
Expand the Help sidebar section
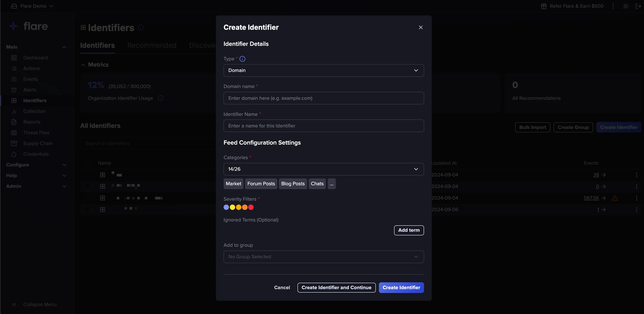[x=36, y=175]
